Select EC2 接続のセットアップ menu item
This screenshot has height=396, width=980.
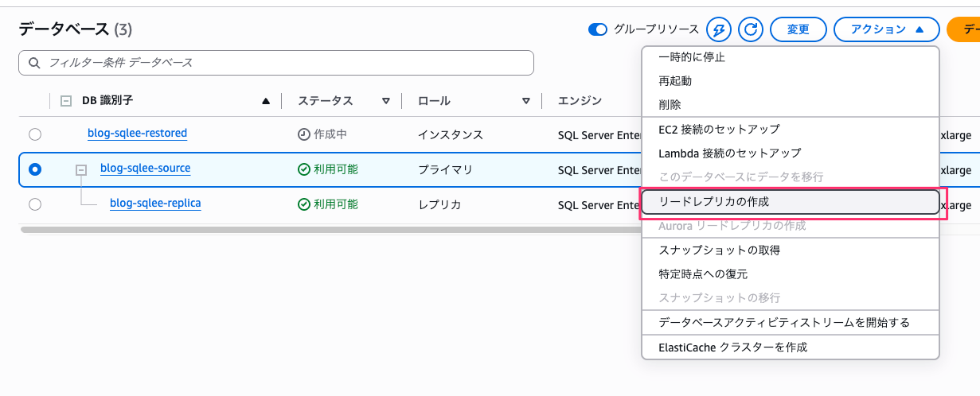point(791,129)
